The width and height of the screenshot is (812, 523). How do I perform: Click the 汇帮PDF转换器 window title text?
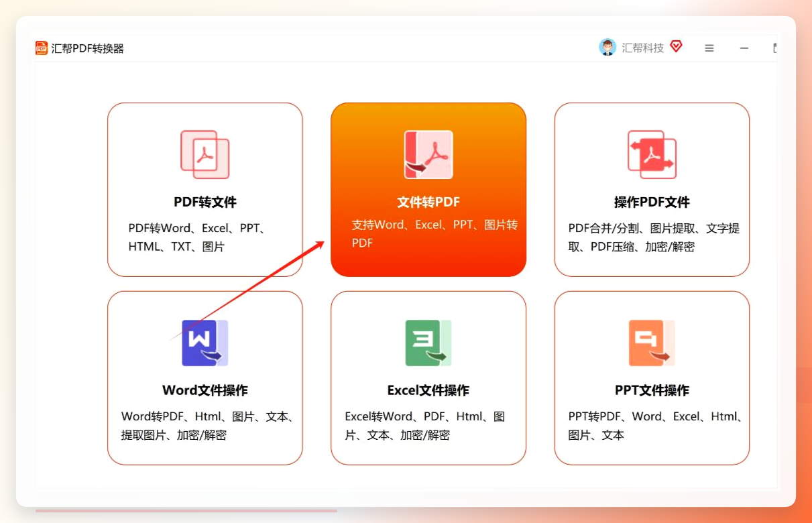[88, 49]
